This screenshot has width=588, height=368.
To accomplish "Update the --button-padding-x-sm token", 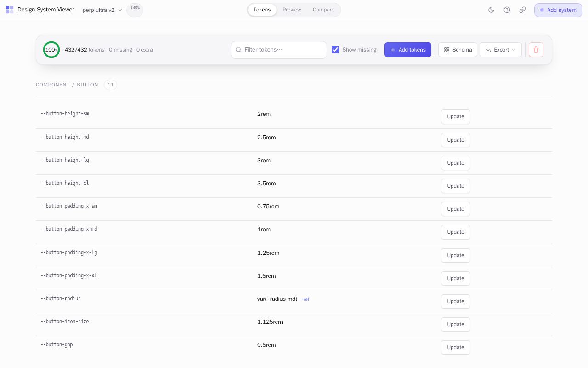I will [456, 209].
